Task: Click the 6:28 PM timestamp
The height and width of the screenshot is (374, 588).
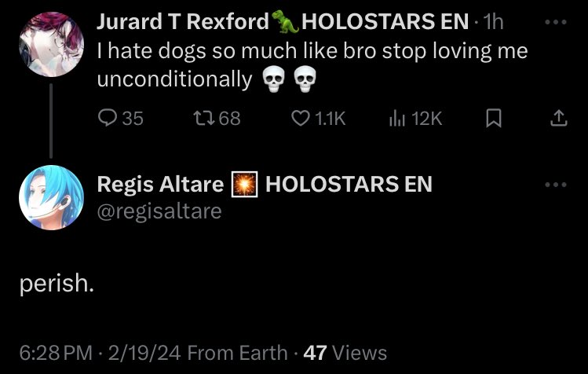Action: (x=56, y=353)
